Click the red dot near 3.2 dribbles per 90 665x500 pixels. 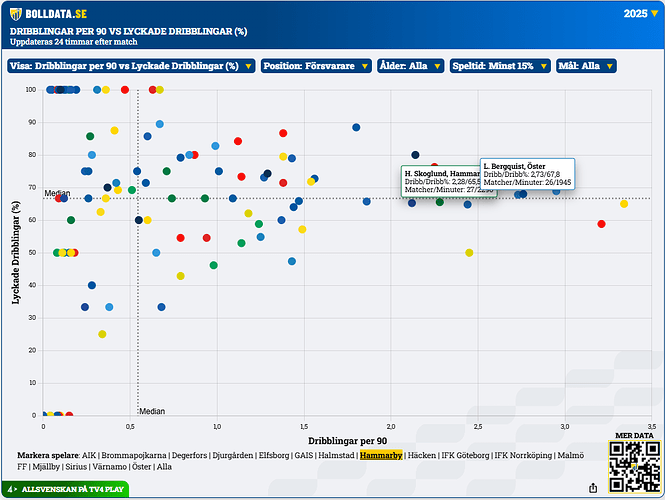(601, 224)
